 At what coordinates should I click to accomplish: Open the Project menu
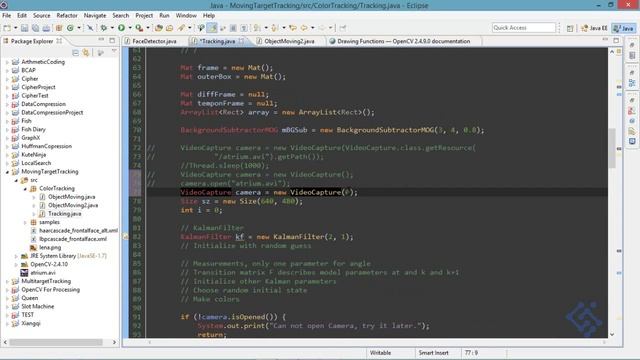pyautogui.click(x=144, y=15)
